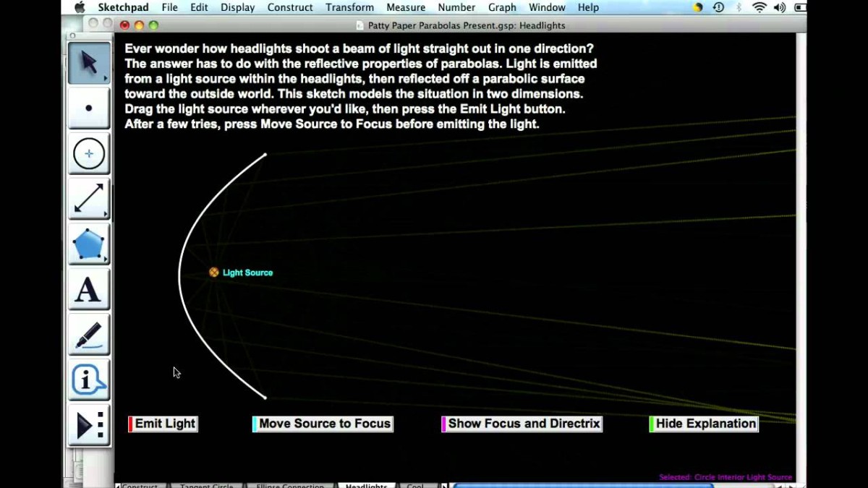Click the Custom Tools icon
The width and height of the screenshot is (868, 488).
pos(88,425)
